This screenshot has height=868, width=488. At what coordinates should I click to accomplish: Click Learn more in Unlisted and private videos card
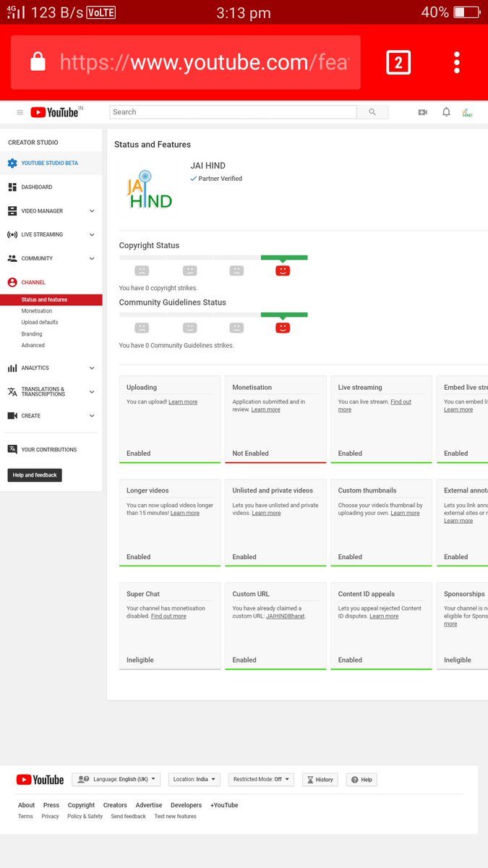click(x=267, y=514)
